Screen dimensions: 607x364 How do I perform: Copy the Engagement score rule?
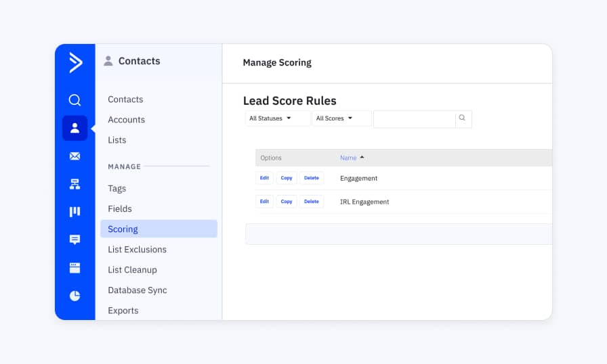[287, 179]
